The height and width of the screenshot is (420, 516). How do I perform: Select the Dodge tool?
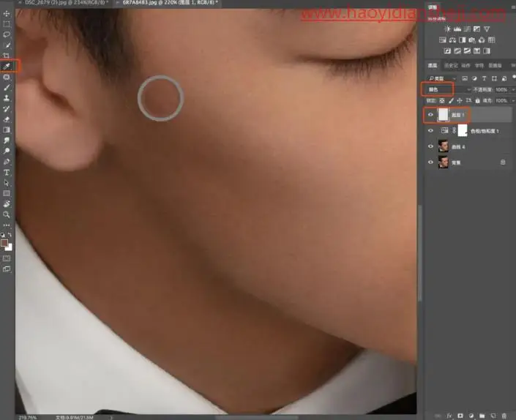(7, 151)
